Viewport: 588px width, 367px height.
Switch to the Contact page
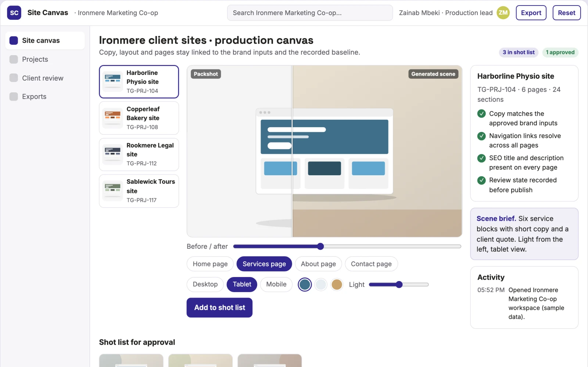(x=371, y=264)
